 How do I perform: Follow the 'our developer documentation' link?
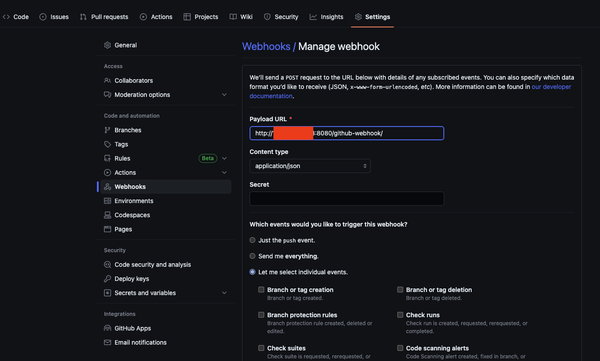coord(410,91)
